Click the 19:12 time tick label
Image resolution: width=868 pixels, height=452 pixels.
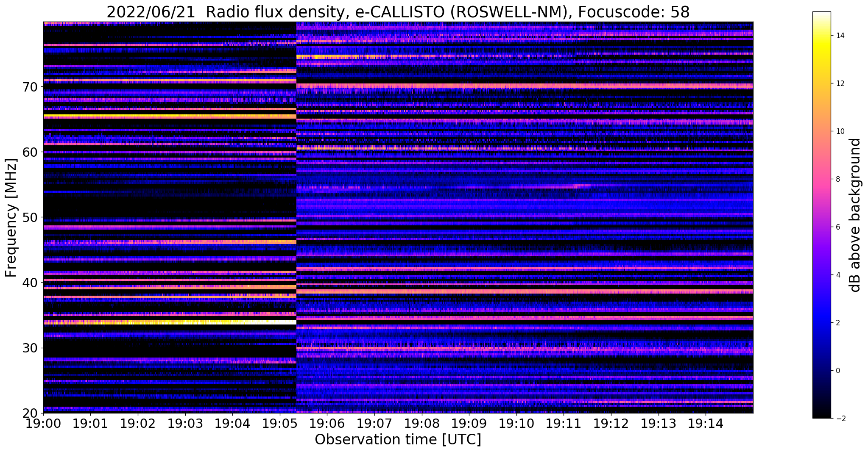click(611, 424)
